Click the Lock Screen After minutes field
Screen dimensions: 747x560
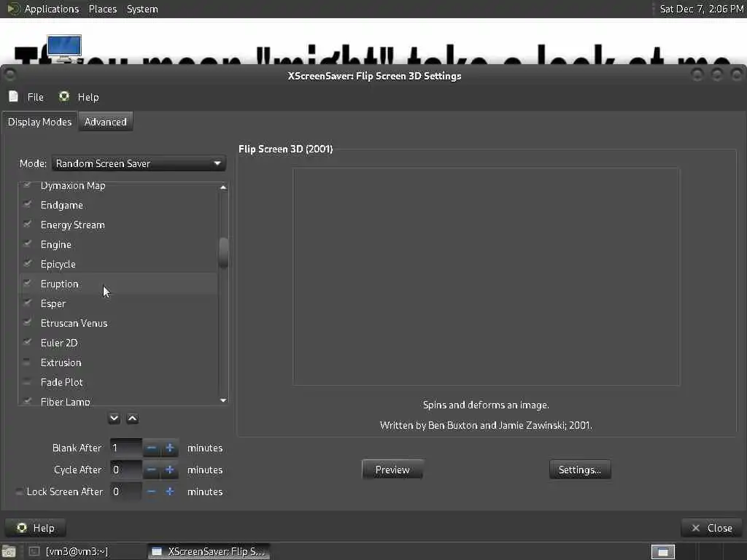(125, 491)
